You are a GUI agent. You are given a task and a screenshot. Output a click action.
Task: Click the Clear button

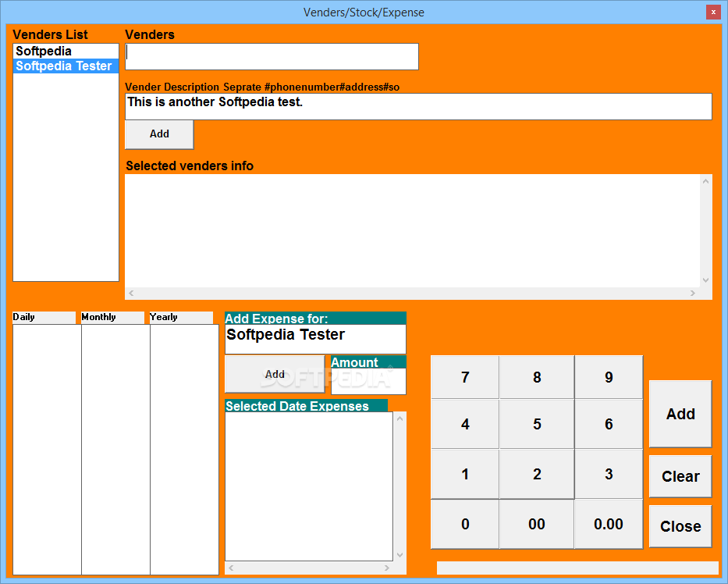(680, 477)
